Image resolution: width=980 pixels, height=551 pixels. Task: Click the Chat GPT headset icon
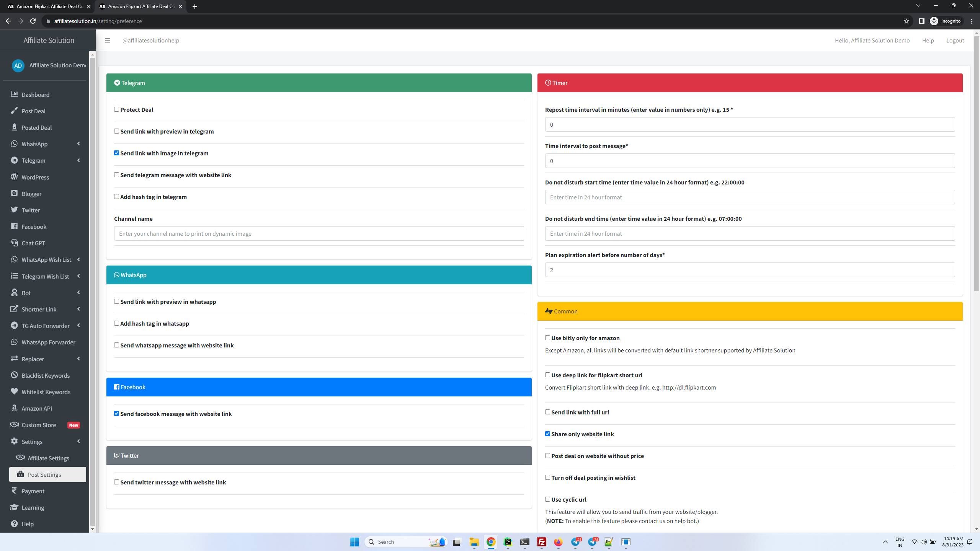click(x=14, y=243)
